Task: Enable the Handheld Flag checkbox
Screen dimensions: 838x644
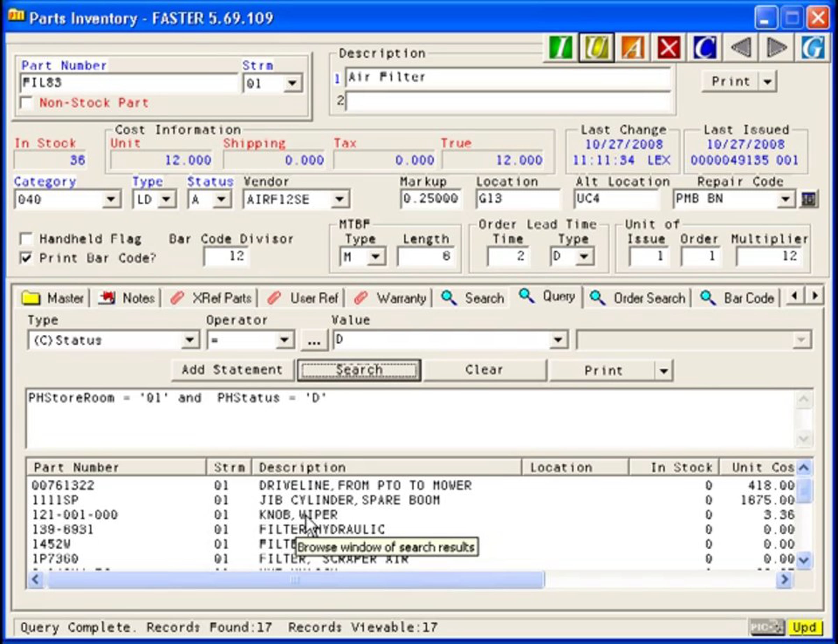Action: [26, 239]
